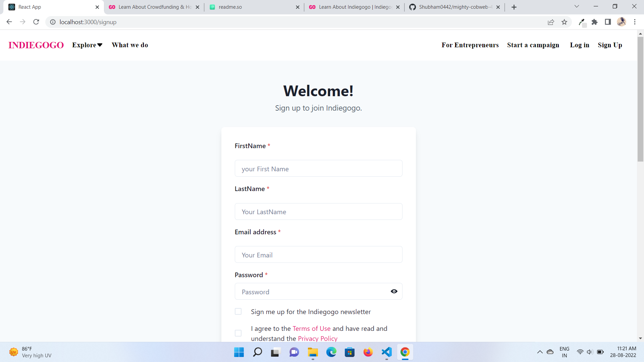This screenshot has width=644, height=362.
Task: Check the Indiegogo newsletter checkbox
Action: click(x=238, y=311)
